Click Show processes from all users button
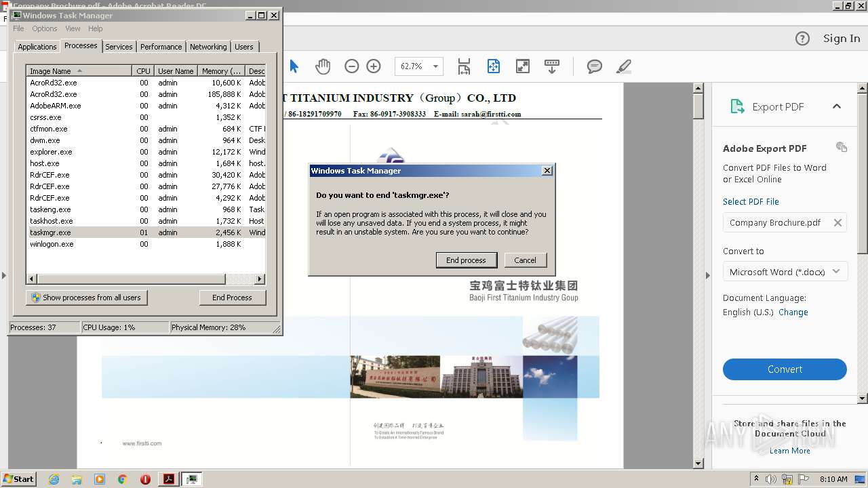The width and height of the screenshot is (868, 488). 87,298
